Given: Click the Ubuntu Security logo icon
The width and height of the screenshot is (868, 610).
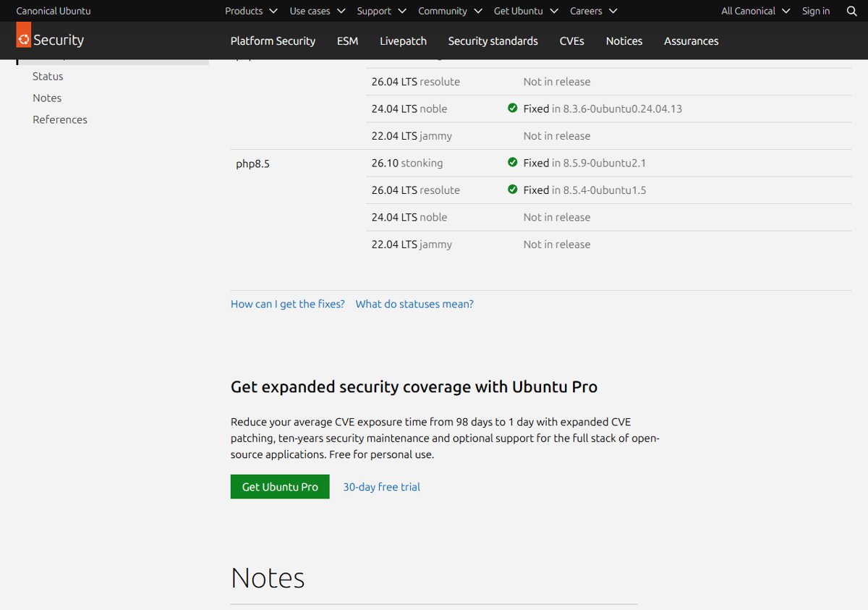Looking at the screenshot, I should (x=24, y=35).
